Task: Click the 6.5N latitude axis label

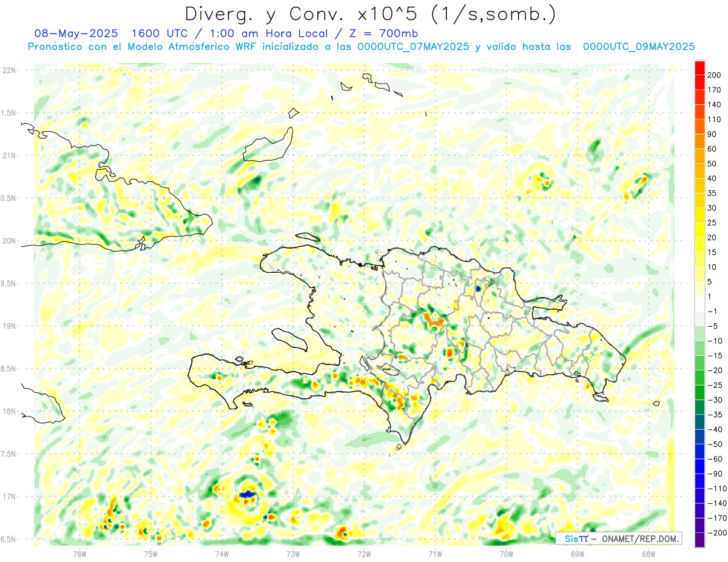Action: pyautogui.click(x=8, y=539)
